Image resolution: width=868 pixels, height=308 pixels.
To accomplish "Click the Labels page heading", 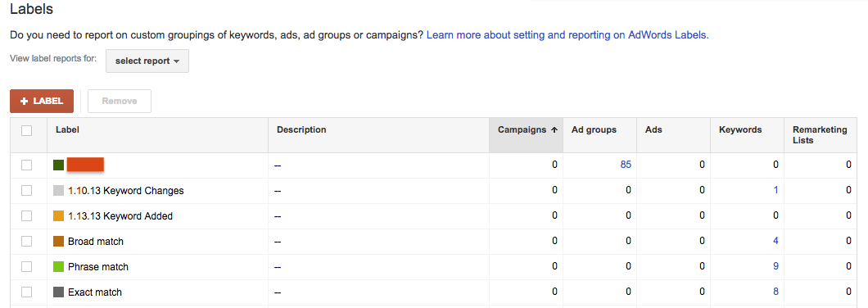I will pos(32,9).
